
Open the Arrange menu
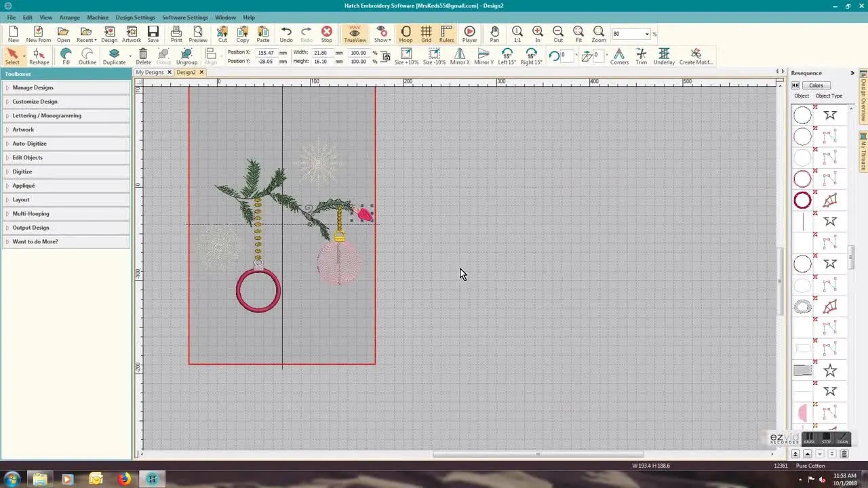tap(69, 17)
